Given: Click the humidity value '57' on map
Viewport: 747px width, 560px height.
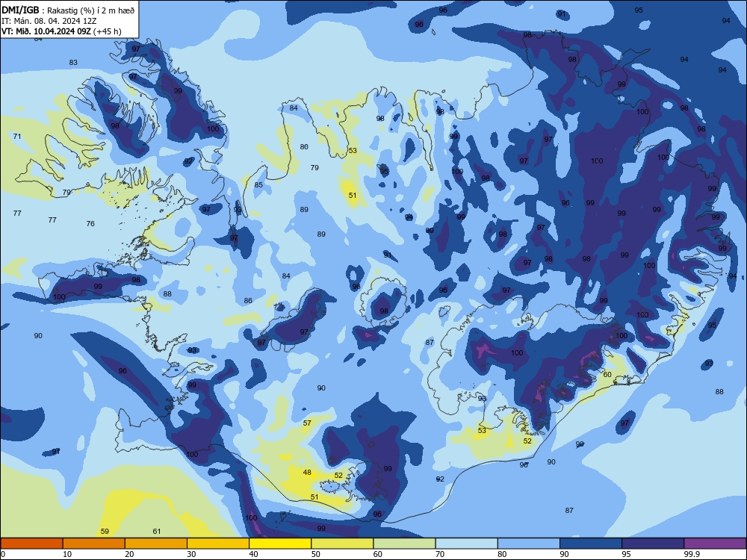Looking at the screenshot, I should click(307, 423).
